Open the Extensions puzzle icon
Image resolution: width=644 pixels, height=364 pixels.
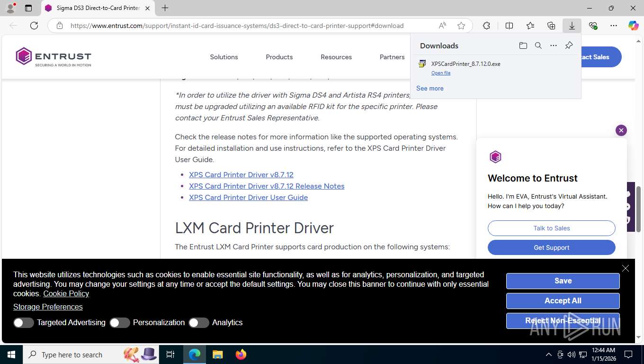[x=486, y=26]
